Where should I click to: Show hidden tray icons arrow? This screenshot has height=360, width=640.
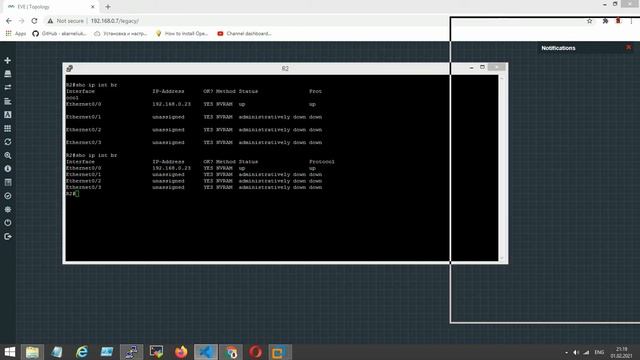click(x=566, y=352)
